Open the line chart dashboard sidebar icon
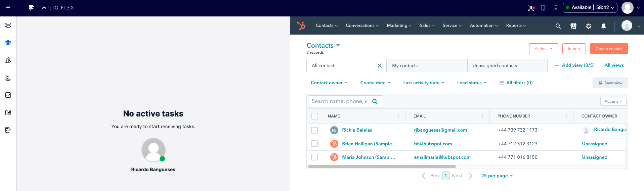644x191 pixels. pyautogui.click(x=8, y=95)
